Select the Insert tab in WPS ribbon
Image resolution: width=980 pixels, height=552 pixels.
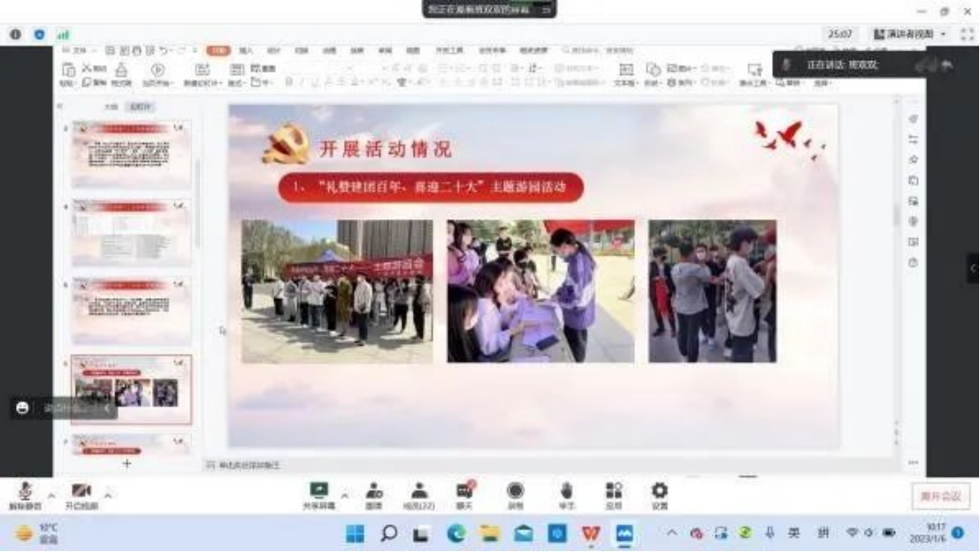pyautogui.click(x=246, y=50)
